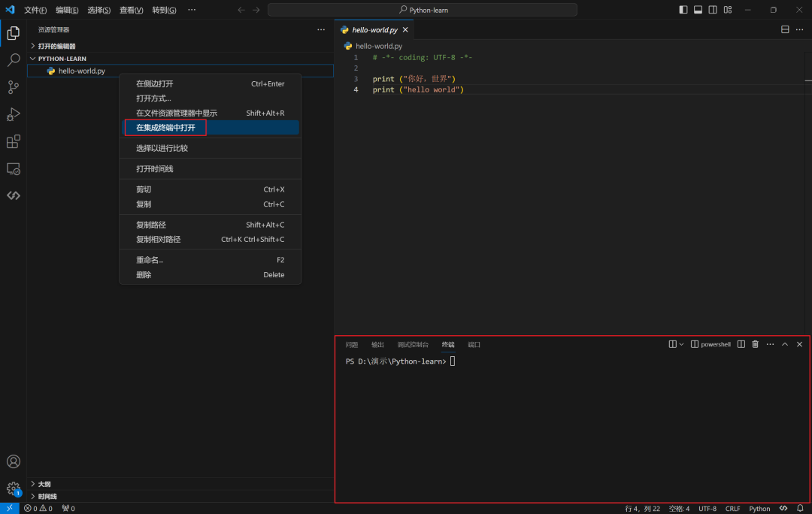Screen dimensions: 812x514
Task: Choose Copy Path menu item
Action: [211, 225]
